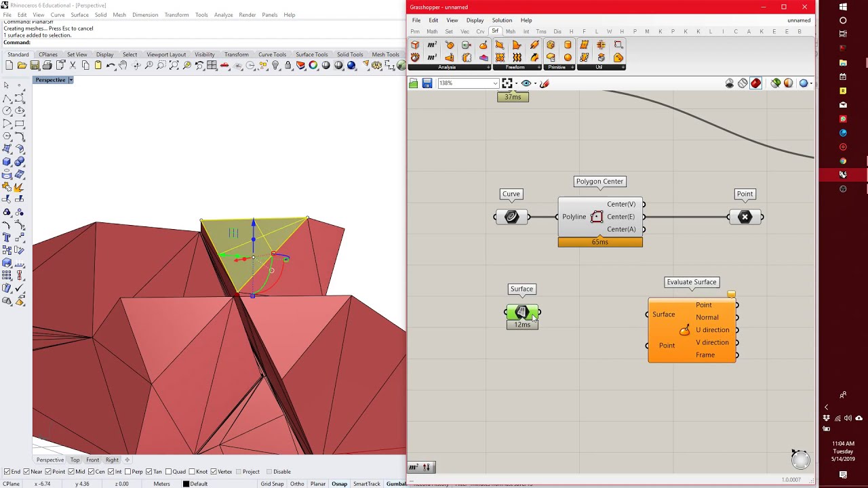Toggle the Near osnap checkbox

[26, 472]
